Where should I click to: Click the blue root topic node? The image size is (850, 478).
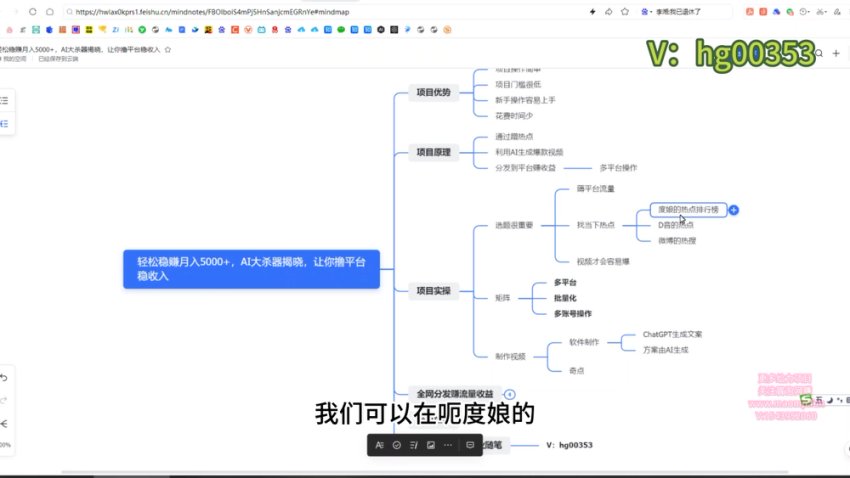coord(251,269)
